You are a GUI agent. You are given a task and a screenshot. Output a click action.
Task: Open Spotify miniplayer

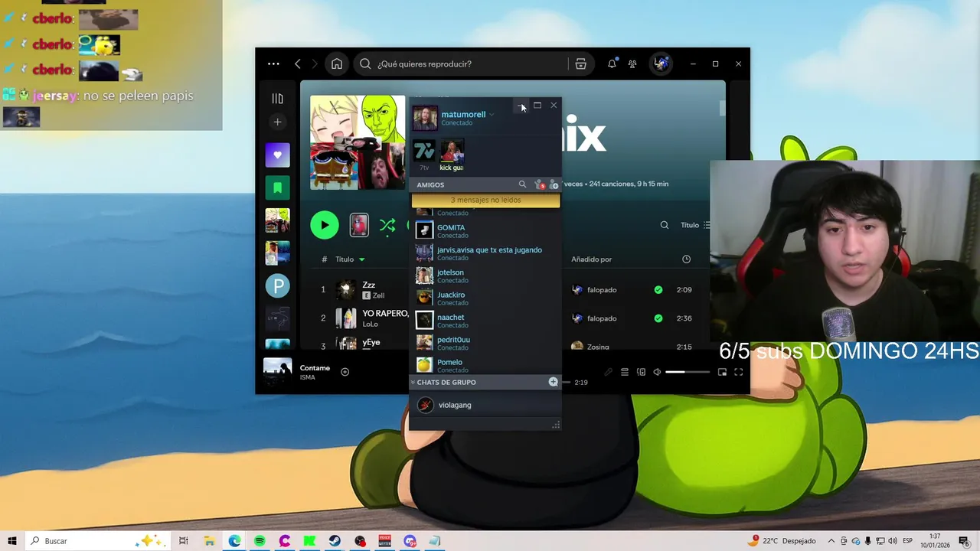point(722,372)
